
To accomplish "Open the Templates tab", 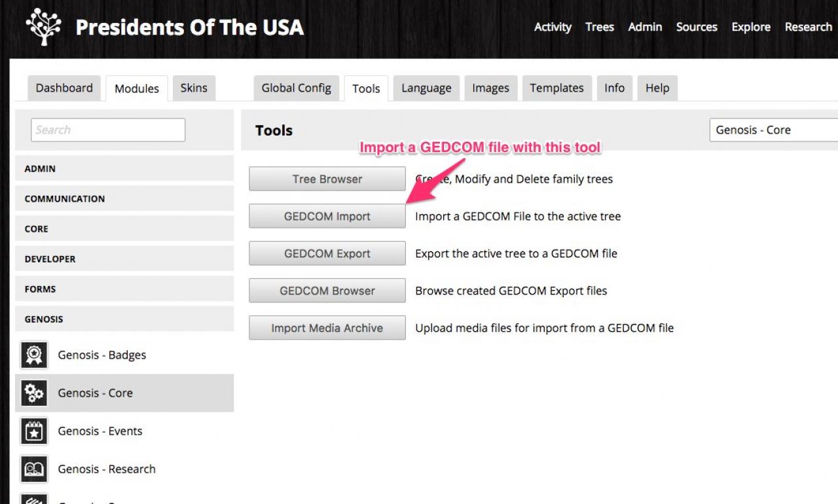I will tap(557, 88).
